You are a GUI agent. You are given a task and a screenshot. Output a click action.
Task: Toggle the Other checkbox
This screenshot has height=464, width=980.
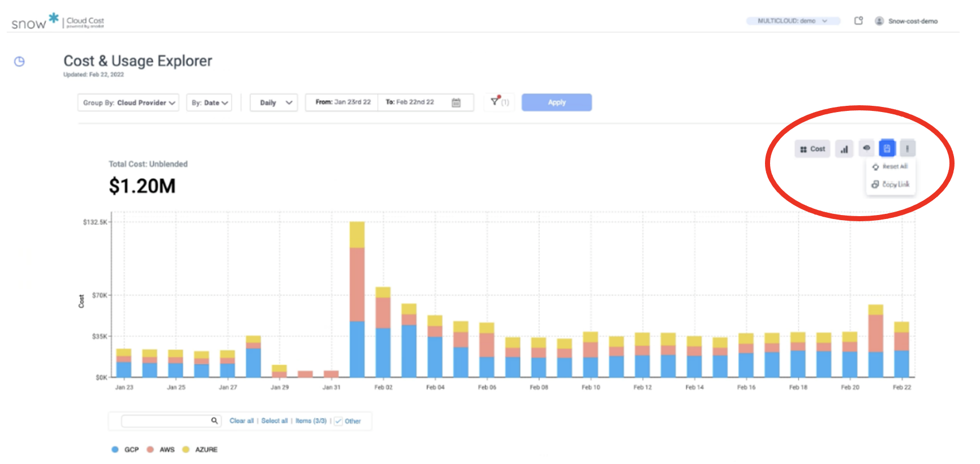338,421
